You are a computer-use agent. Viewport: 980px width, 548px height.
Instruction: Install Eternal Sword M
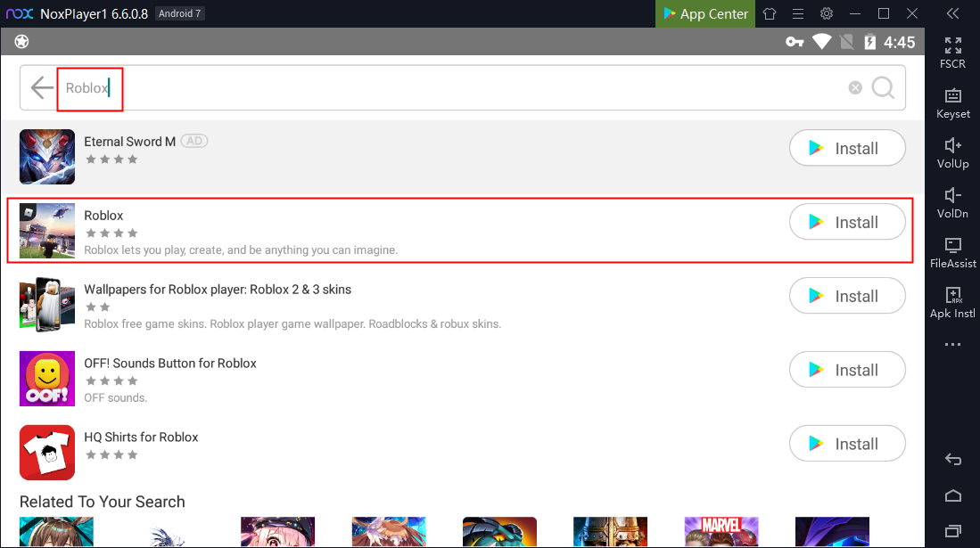click(x=847, y=148)
